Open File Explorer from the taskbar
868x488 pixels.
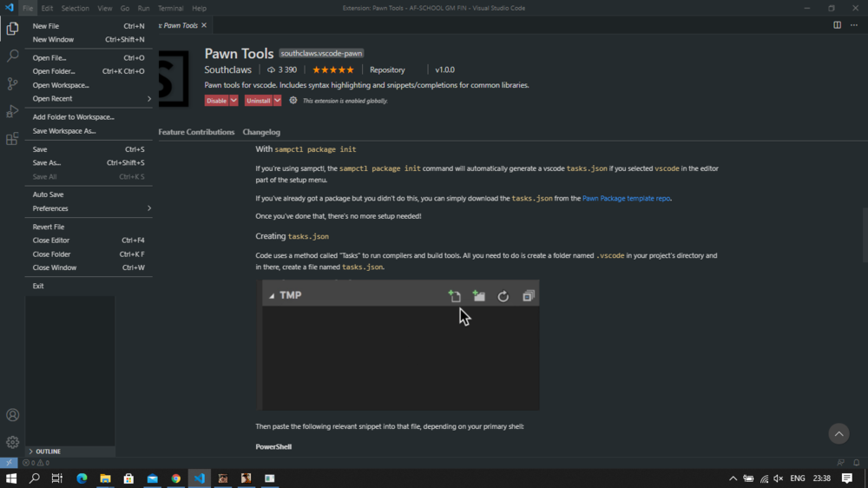click(x=105, y=478)
